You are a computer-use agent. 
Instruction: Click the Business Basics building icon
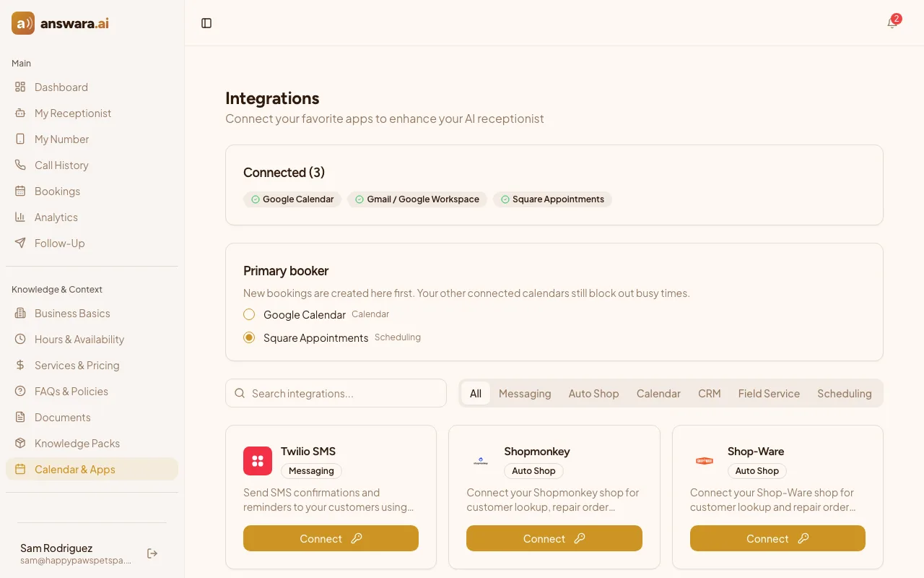20,313
